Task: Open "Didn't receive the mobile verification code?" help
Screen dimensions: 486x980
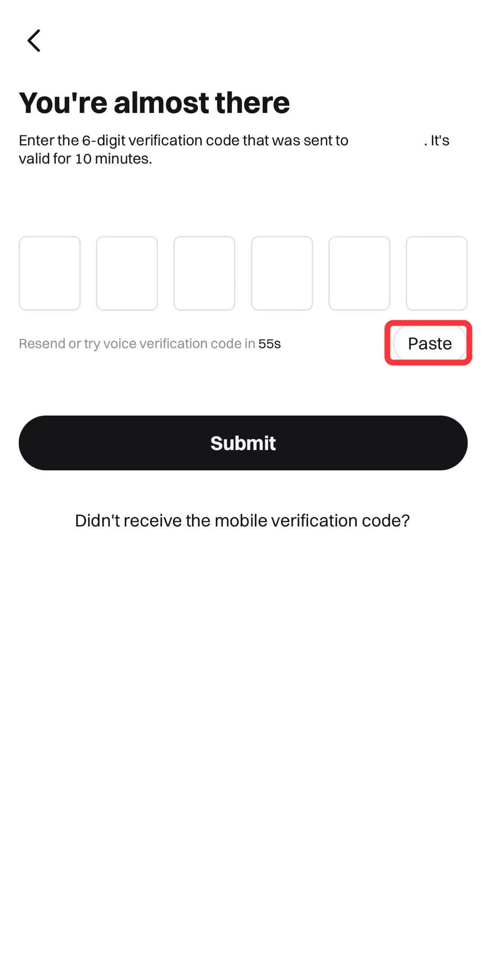Action: tap(242, 521)
